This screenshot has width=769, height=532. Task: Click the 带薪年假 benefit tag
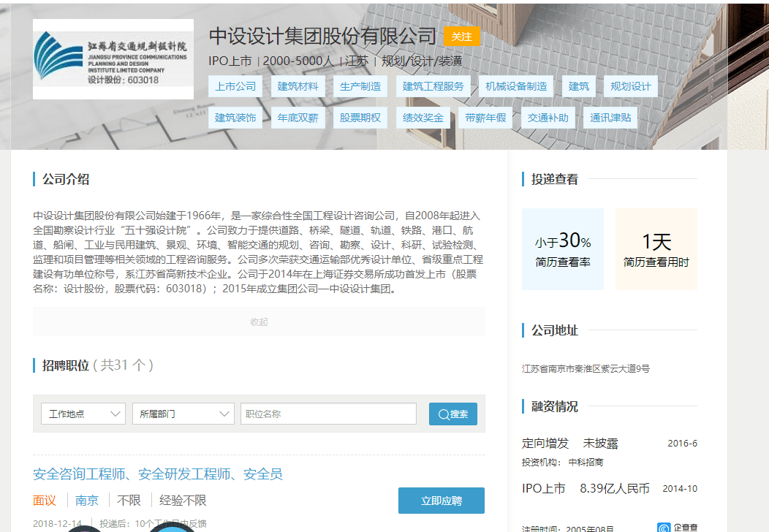tap(485, 118)
